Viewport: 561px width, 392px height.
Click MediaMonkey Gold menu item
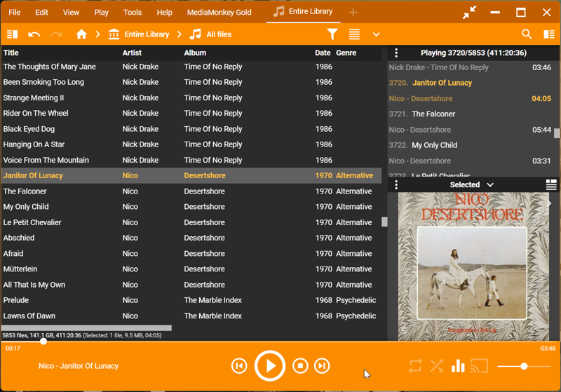pyautogui.click(x=219, y=13)
